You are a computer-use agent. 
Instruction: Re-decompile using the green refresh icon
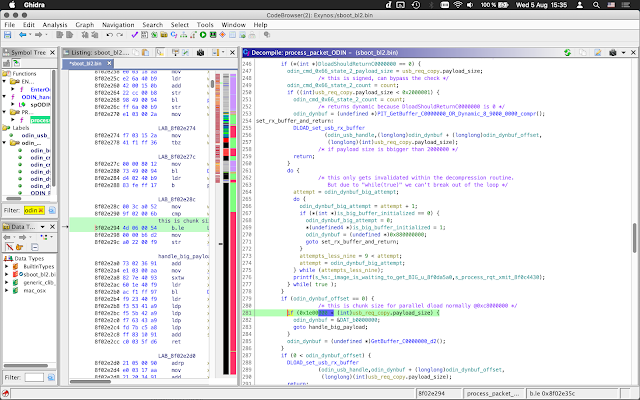(567, 53)
